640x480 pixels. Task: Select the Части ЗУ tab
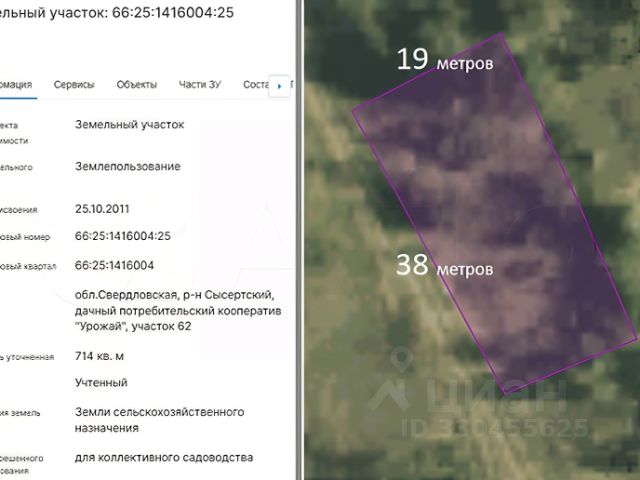pyautogui.click(x=200, y=84)
